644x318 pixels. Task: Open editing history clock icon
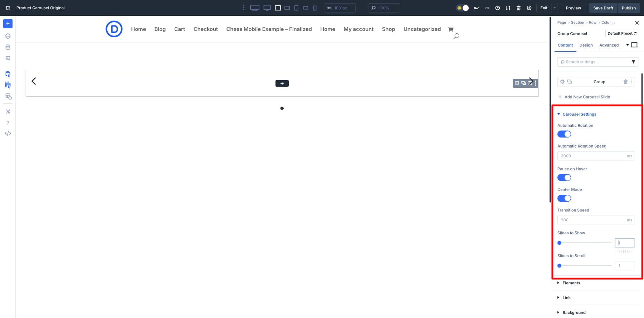(x=498, y=8)
